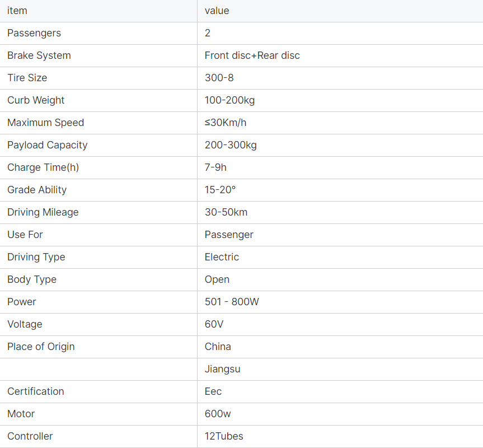Screen dimensions: 483x448
Task: Select the Body Type value 'Open'
Action: [217, 279]
